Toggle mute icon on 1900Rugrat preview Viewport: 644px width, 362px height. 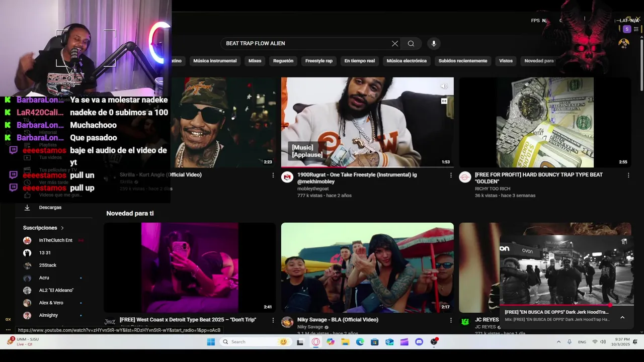point(444,86)
